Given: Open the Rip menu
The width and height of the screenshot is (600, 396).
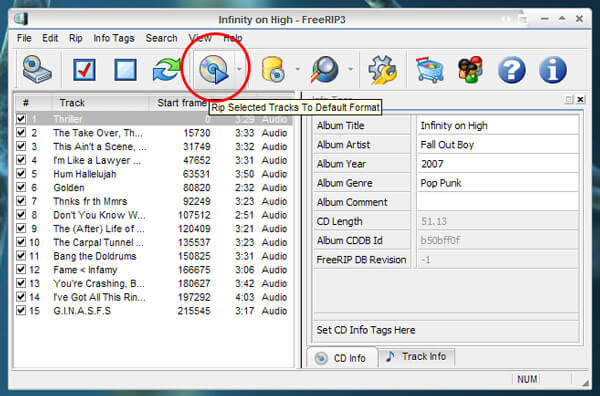Looking at the screenshot, I should coord(75,38).
